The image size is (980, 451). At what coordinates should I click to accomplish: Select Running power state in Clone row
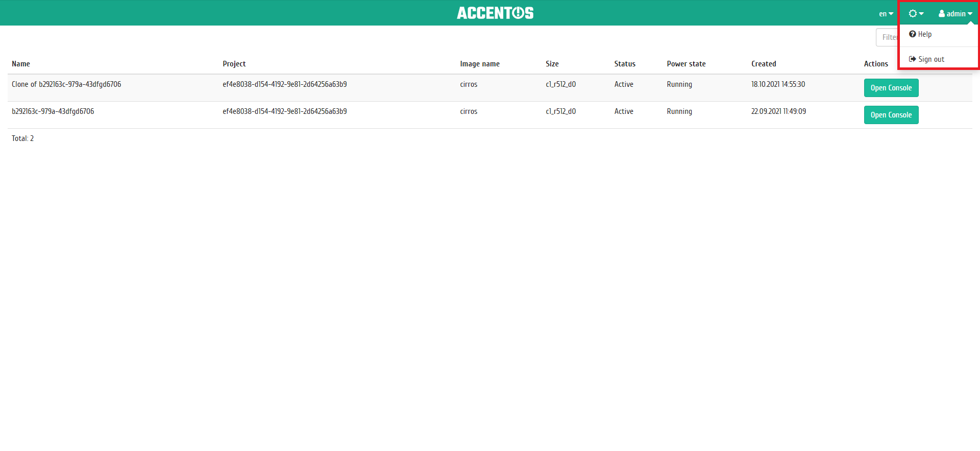679,84
